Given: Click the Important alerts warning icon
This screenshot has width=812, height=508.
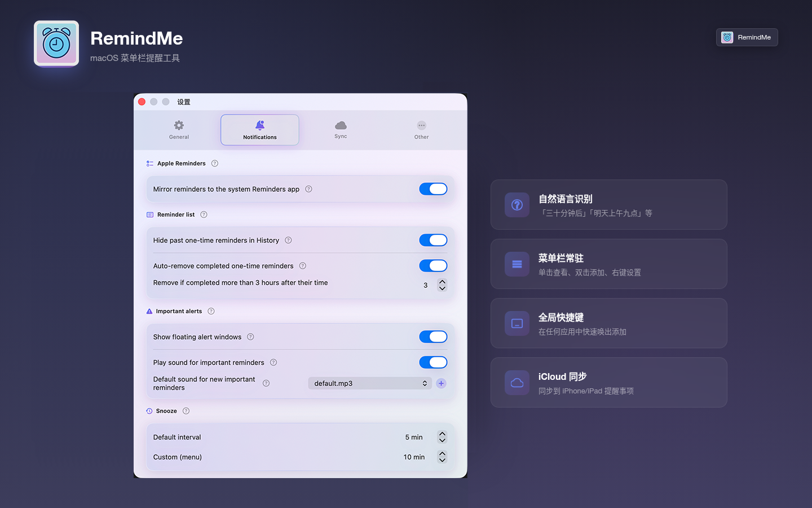Looking at the screenshot, I should click(x=149, y=311).
